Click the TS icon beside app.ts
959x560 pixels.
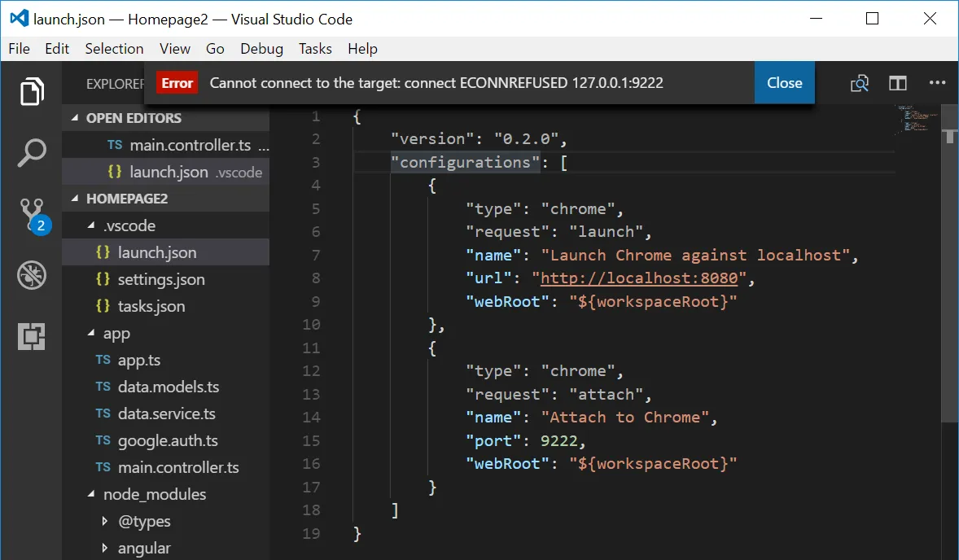click(x=103, y=360)
